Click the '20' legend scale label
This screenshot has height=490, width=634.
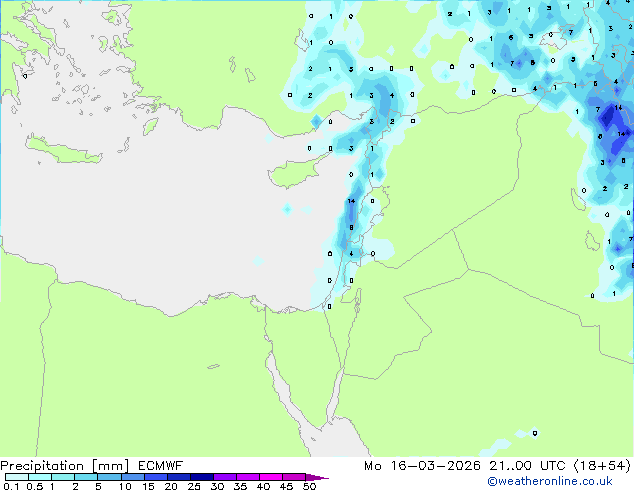click(x=171, y=486)
